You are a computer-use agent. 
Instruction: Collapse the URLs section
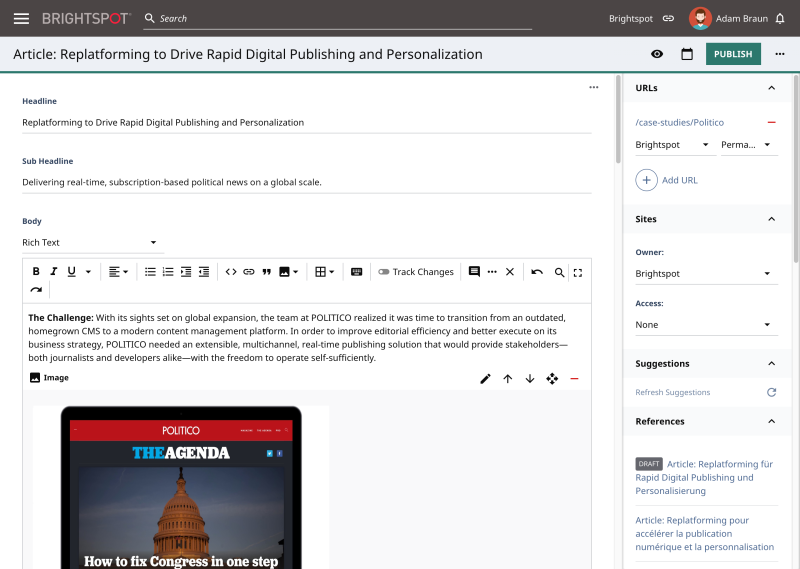771,88
